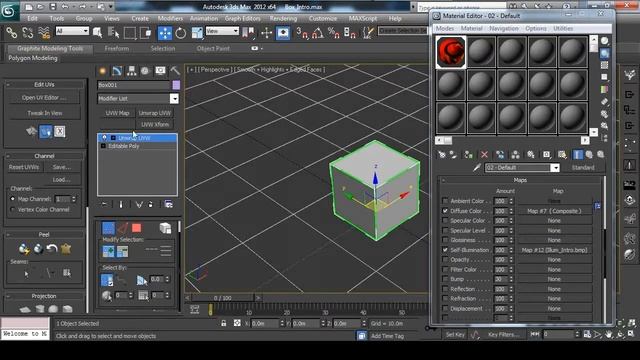Open the Graph Editors menu

point(242,19)
